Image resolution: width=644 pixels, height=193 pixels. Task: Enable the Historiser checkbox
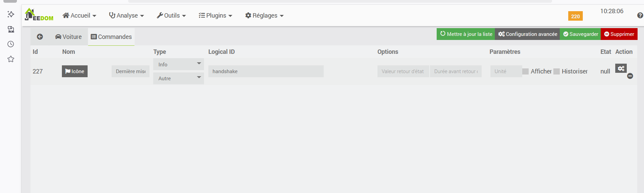click(x=557, y=71)
